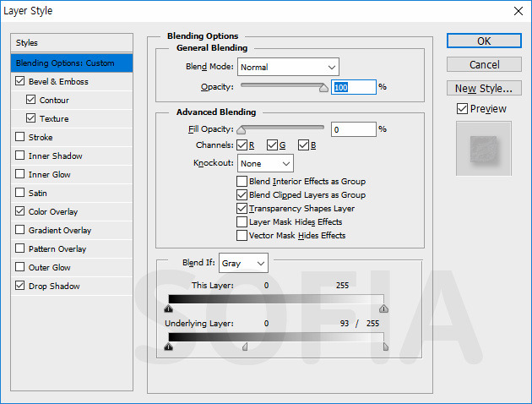Click the This Layer gradient bar
The image size is (532, 404).
276,299
